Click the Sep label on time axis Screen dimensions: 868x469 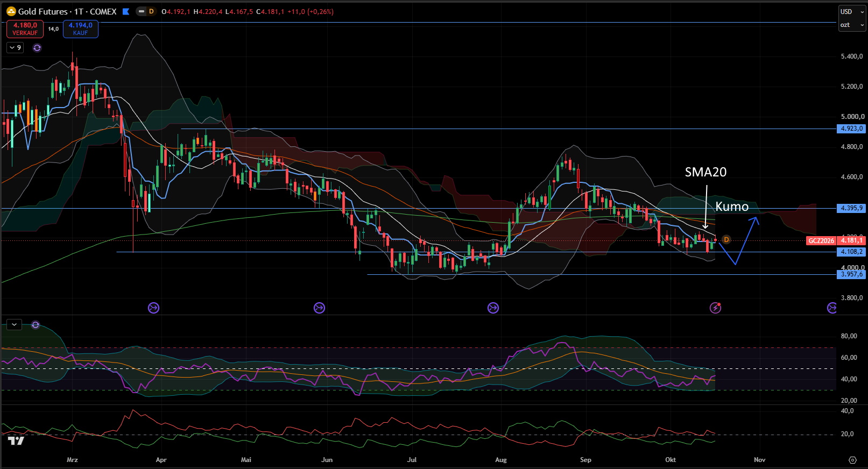pyautogui.click(x=585, y=460)
